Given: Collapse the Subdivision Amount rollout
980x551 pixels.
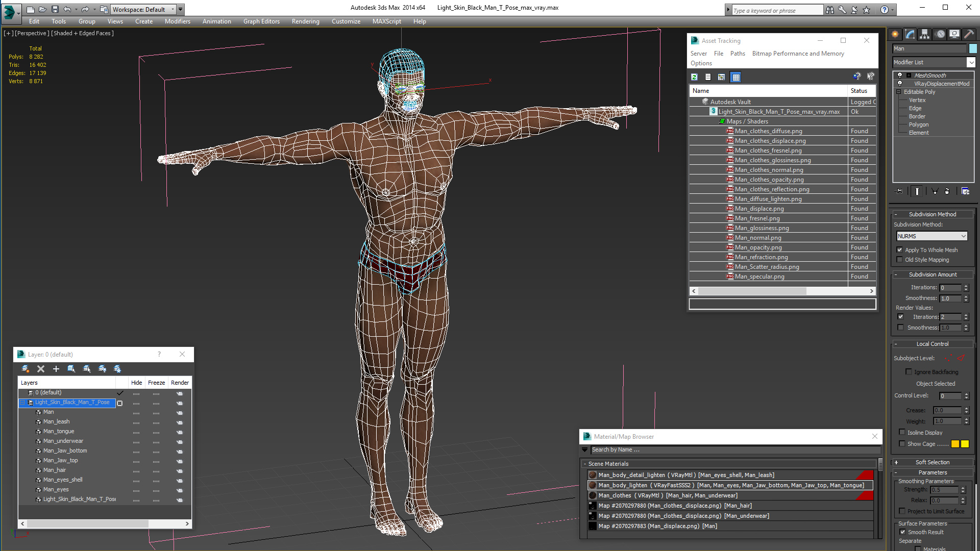Looking at the screenshot, I should click(932, 274).
